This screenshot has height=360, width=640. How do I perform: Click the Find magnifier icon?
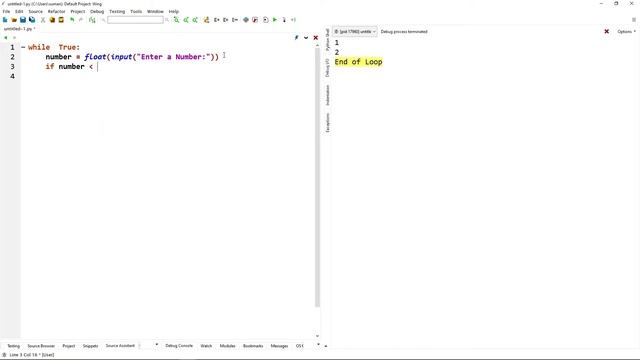coord(176,20)
